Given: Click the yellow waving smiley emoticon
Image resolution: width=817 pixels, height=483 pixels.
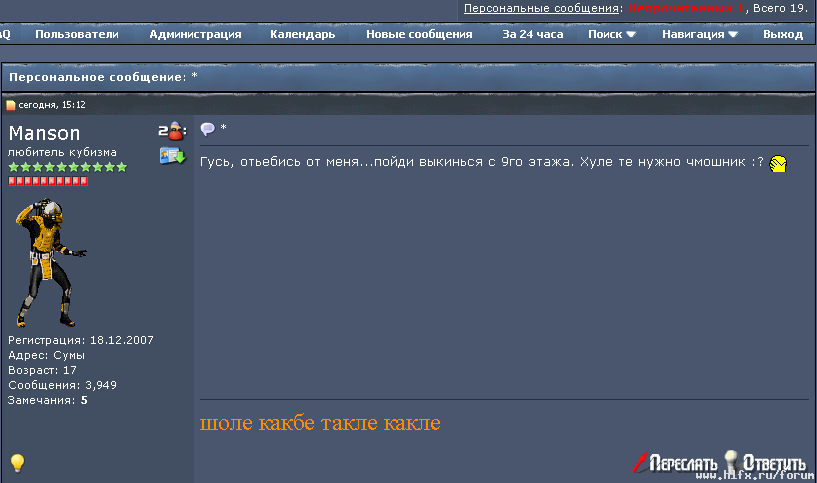Looking at the screenshot, I should point(778,163).
